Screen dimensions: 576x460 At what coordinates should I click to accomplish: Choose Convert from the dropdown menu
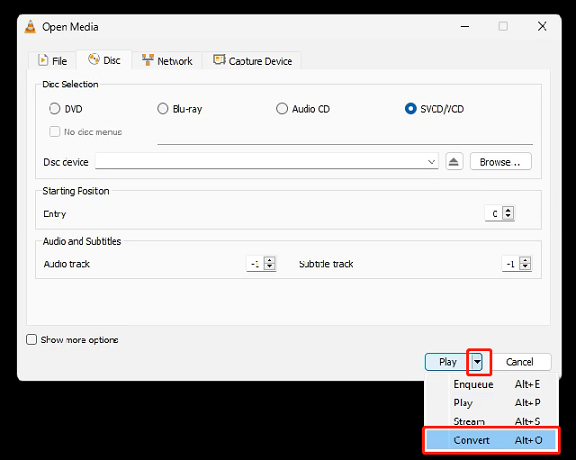[491, 440]
